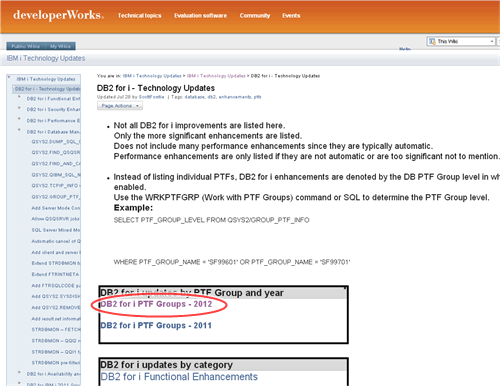Open DB2 for i PTF Groups - 2011
Viewport: 500px width, 386px height.
pos(156,325)
